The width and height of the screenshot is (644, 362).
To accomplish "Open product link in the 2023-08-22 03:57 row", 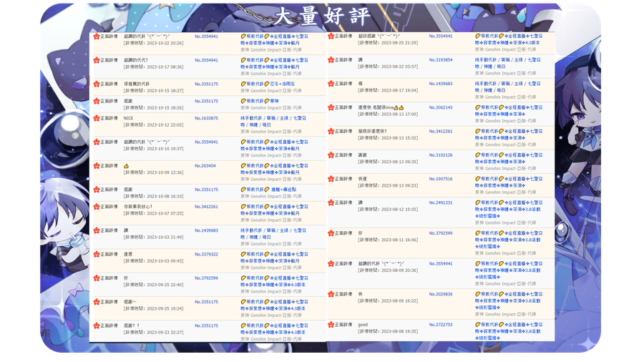I will tap(508, 63).
